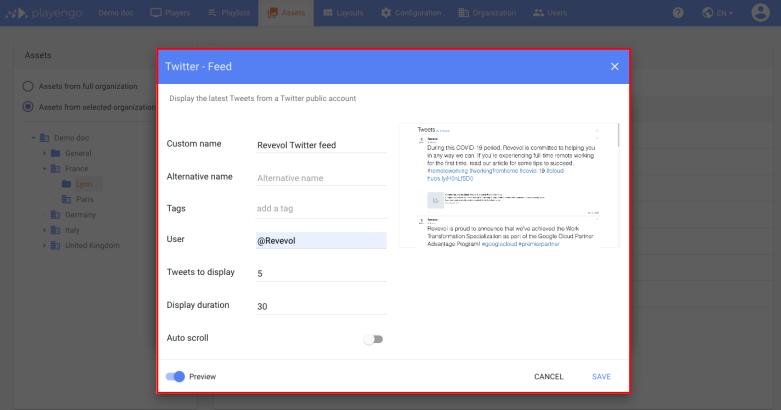Click the SAVE button
The image size is (781, 410).
coord(601,377)
